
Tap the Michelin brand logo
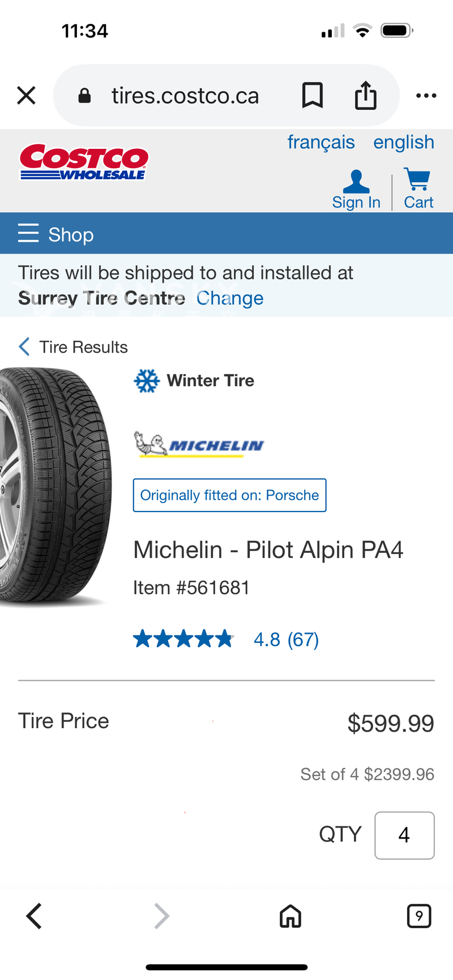[x=199, y=444]
